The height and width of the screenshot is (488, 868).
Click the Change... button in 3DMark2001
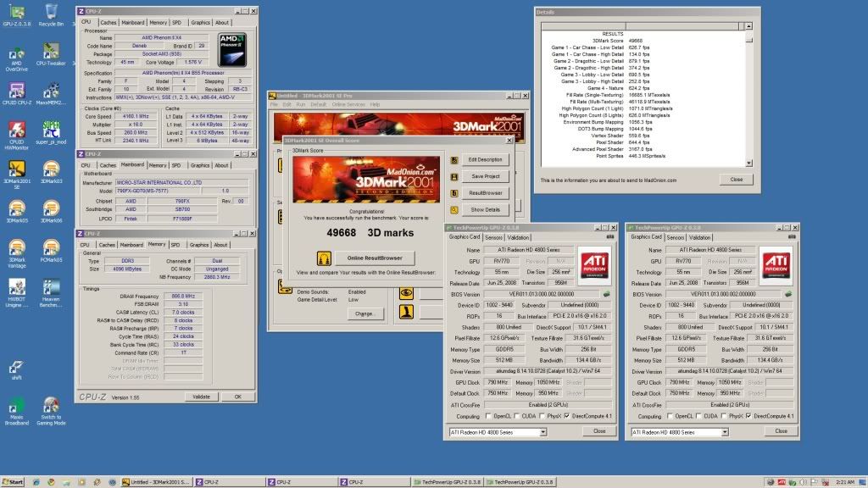[x=364, y=313]
